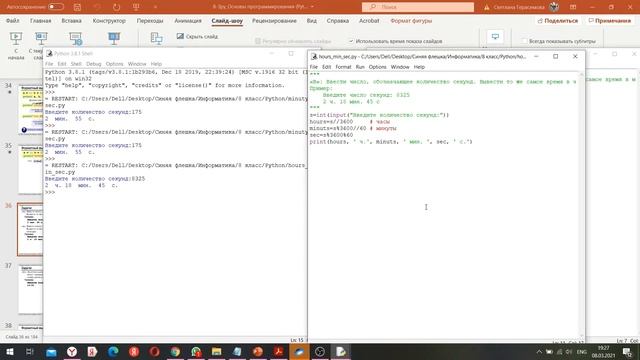The image size is (640, 360).
Task: Toggle the Регулярно обновлять слайды checkbox
Action: pos(258,41)
